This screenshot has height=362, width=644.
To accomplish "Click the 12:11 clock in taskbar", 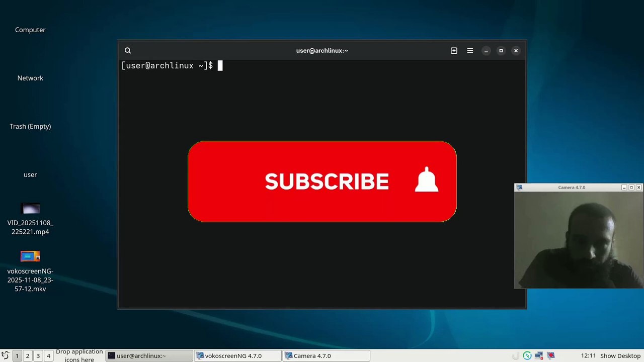I will [588, 355].
